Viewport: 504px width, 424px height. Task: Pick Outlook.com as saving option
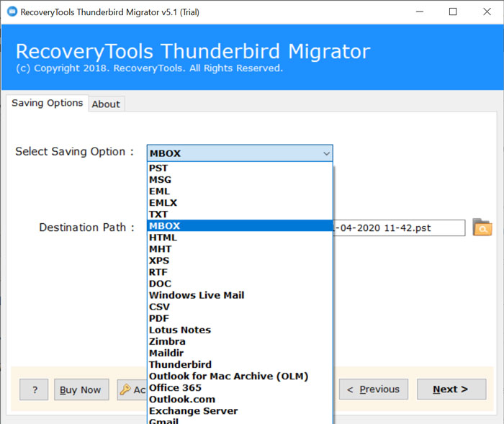[240, 400]
